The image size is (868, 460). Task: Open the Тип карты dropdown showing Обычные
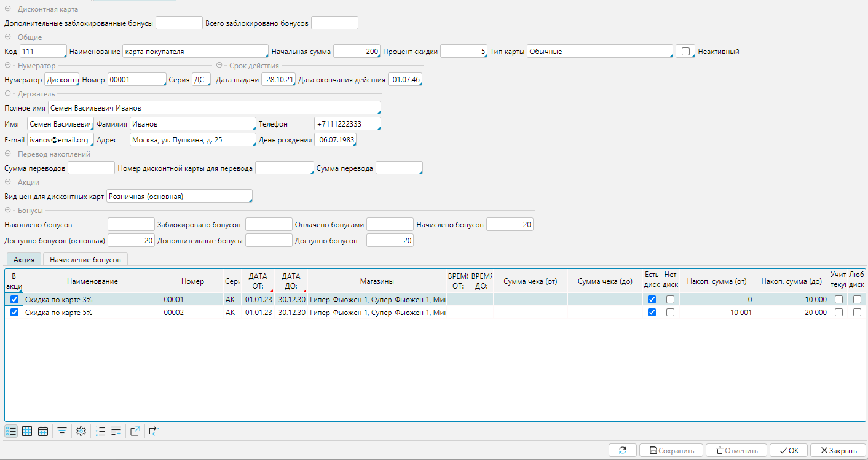click(599, 52)
